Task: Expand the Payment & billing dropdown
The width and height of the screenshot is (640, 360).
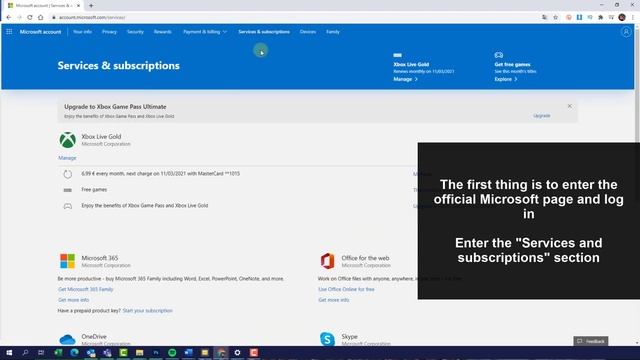Action: (x=205, y=32)
